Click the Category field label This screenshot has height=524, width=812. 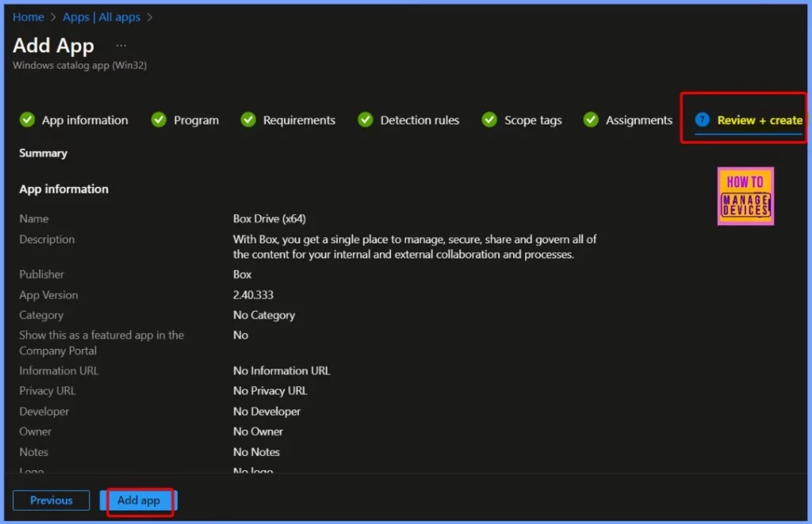[41, 315]
